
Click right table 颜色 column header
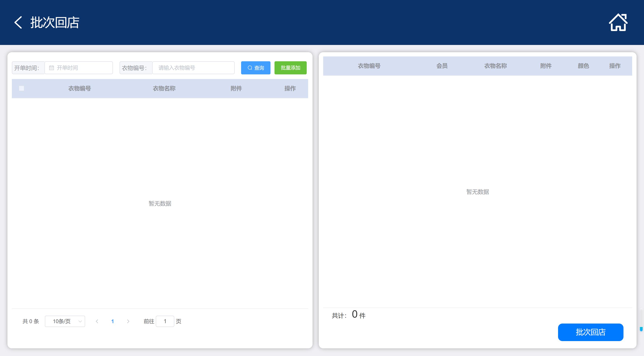(583, 66)
